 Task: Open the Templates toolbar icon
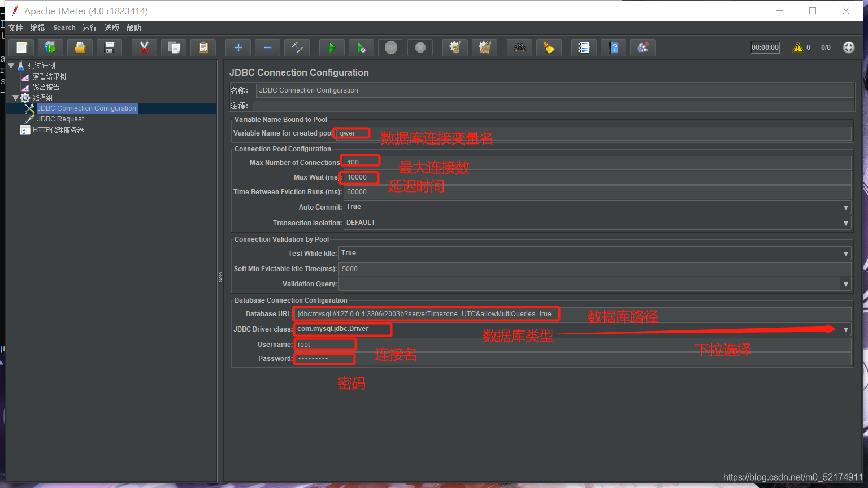coord(51,48)
